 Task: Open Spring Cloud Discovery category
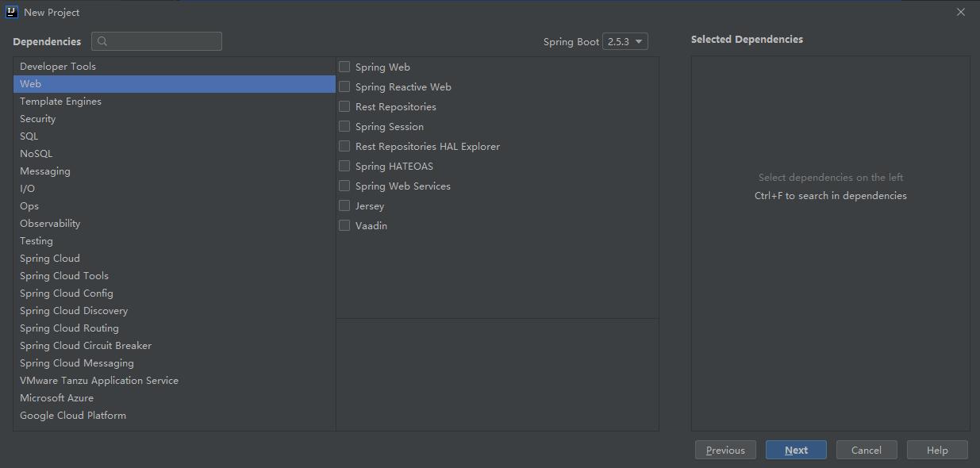[x=175, y=311]
